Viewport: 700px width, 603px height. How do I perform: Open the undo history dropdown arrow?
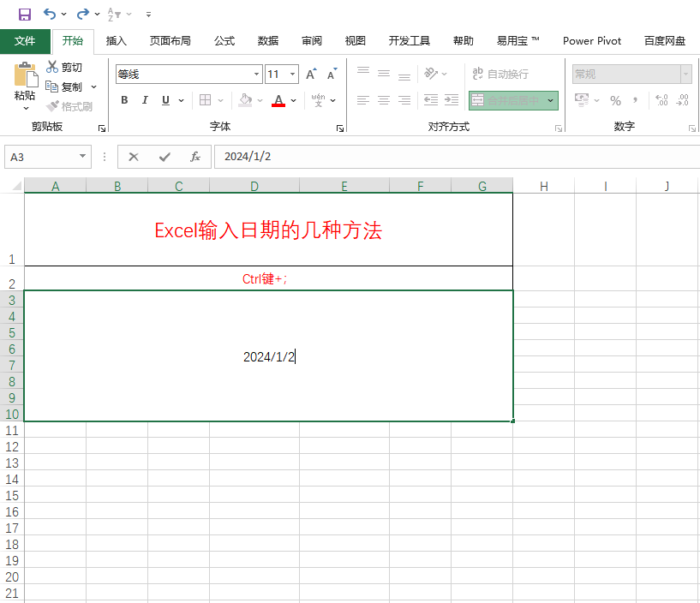(64, 15)
